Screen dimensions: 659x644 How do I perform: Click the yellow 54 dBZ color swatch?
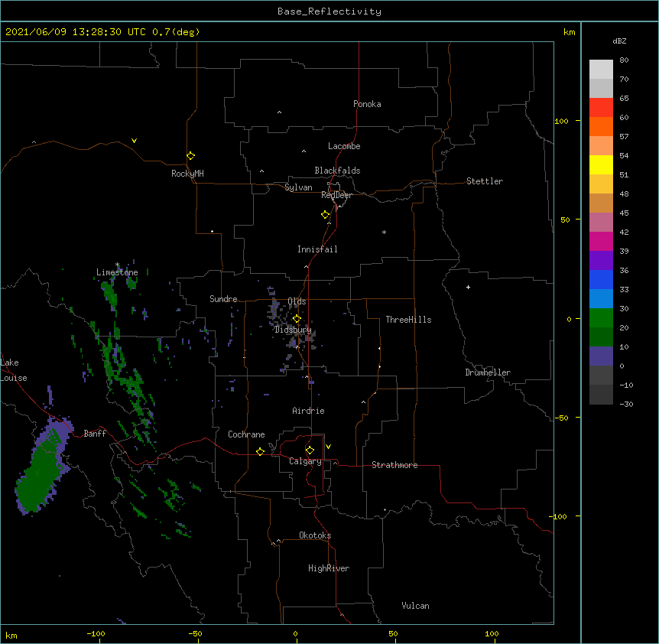tap(601, 164)
